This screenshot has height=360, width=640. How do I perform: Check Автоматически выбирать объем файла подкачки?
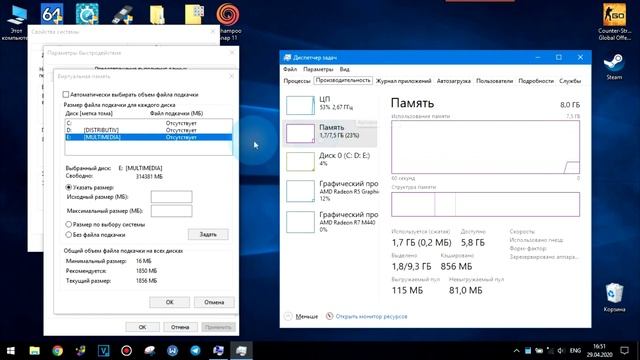[x=66, y=94]
